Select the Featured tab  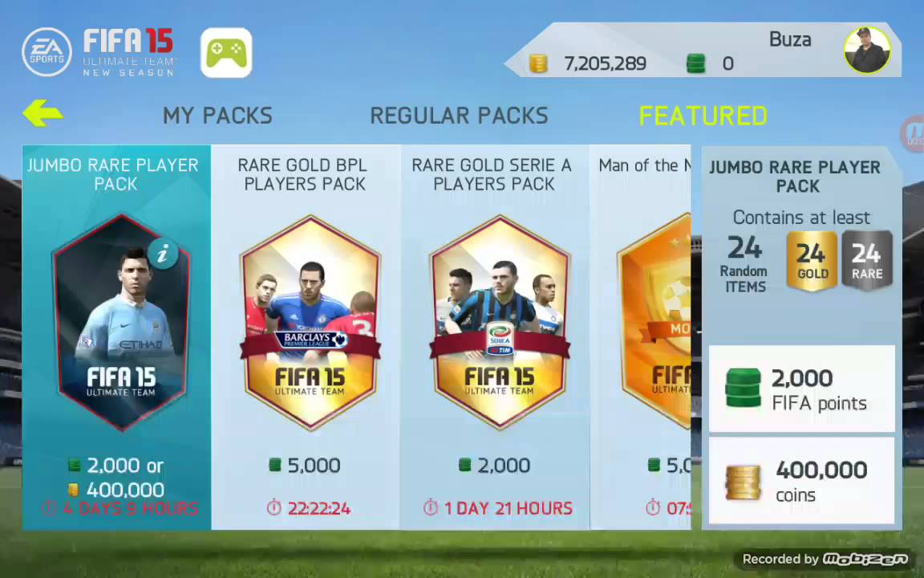coord(703,116)
